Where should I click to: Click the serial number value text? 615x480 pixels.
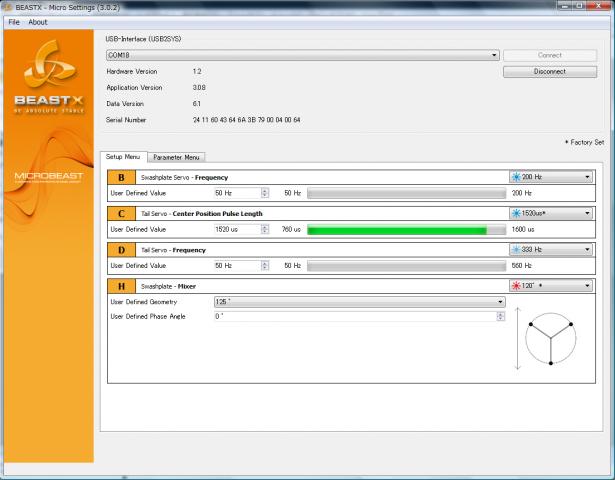coord(247,120)
